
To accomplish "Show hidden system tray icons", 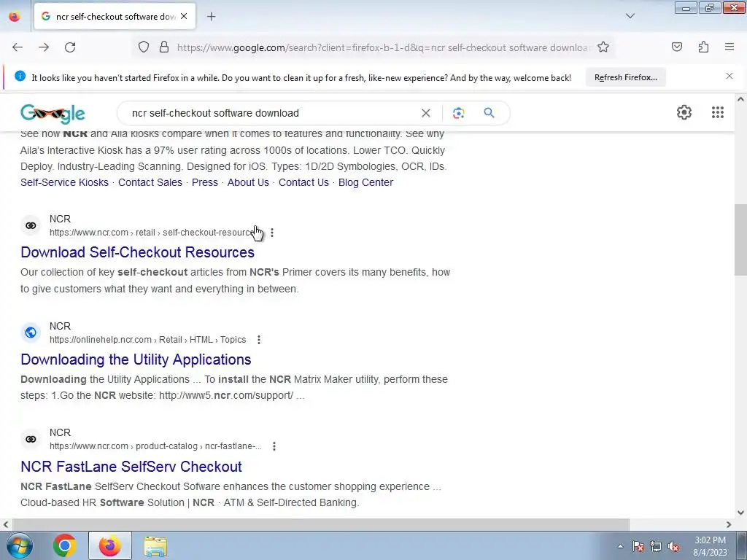I will point(620,546).
